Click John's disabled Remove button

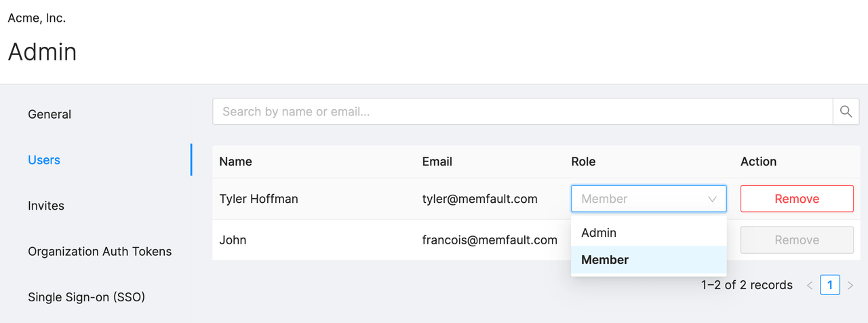(797, 240)
